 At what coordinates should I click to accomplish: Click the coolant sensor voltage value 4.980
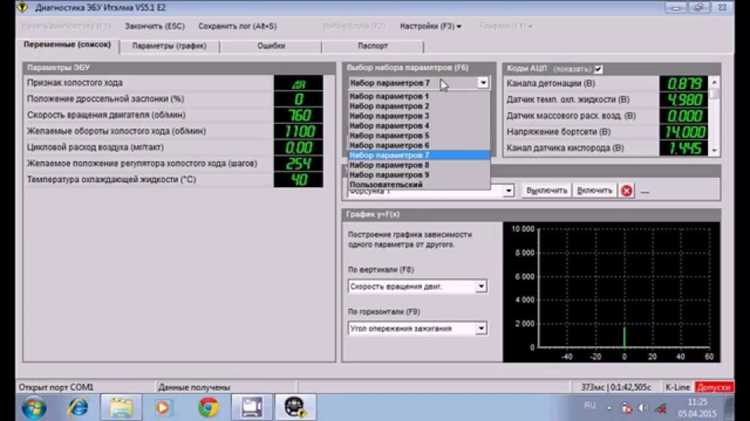pyautogui.click(x=684, y=100)
